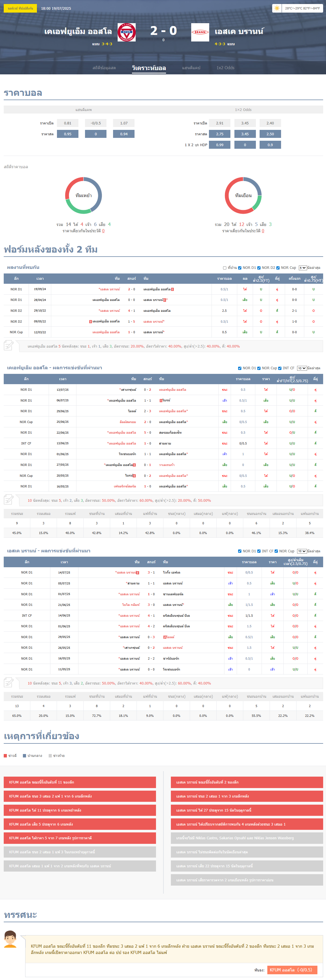
Task: Click red card icon in 29/05/25 row
Action: 165,637
